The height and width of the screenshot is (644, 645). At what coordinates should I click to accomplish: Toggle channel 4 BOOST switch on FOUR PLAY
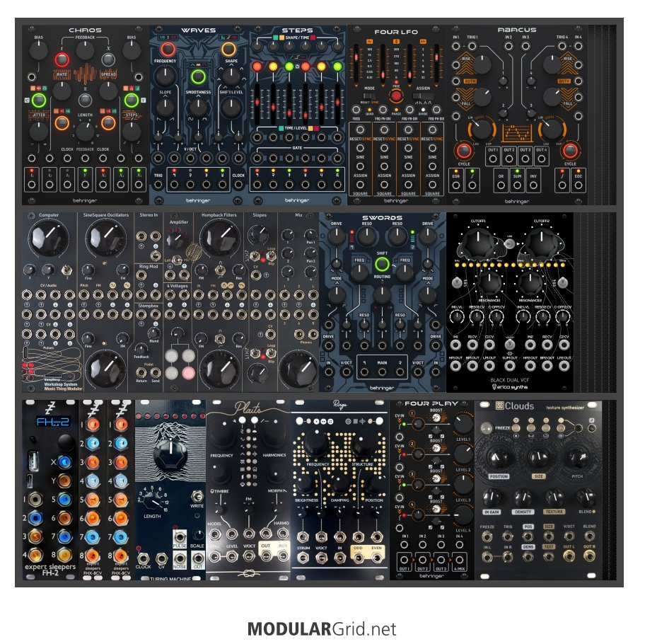(x=436, y=509)
